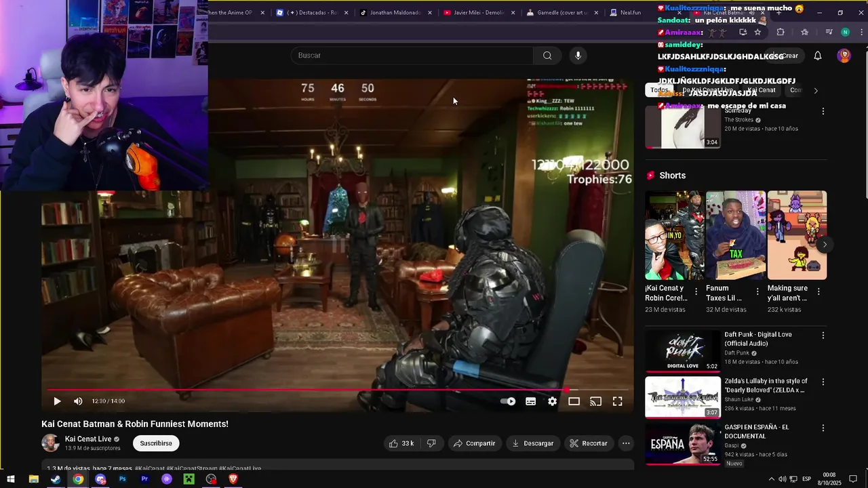Launch Steam from the taskbar
This screenshot has width=868, height=488.
pyautogui.click(x=56, y=479)
